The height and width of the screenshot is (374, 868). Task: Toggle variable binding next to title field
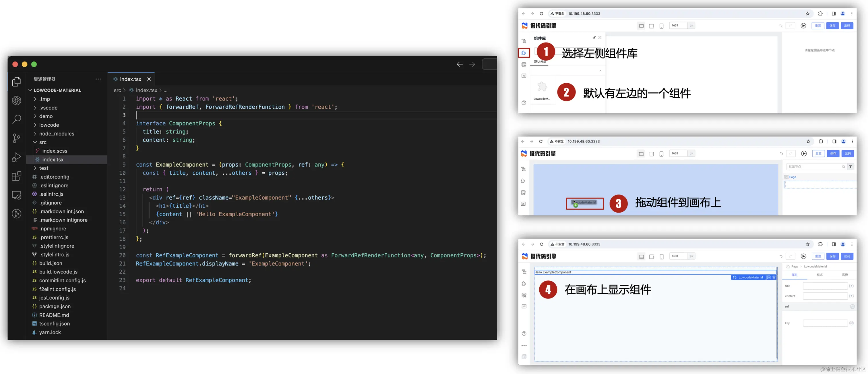(851, 286)
